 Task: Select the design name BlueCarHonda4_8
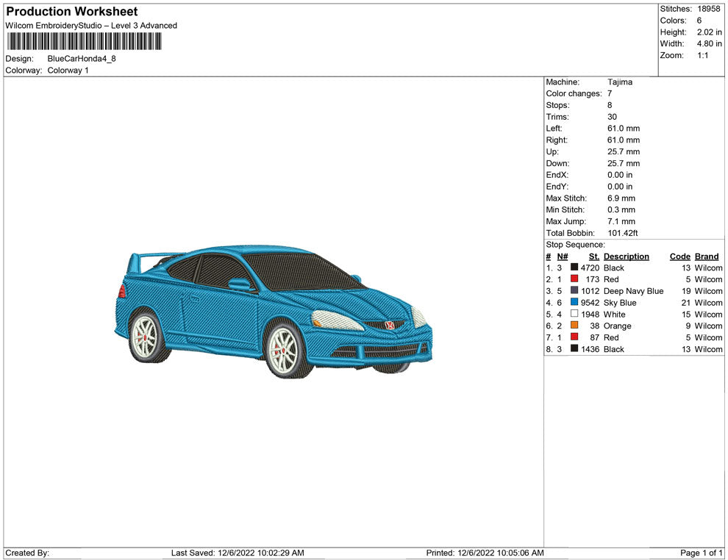coord(82,59)
